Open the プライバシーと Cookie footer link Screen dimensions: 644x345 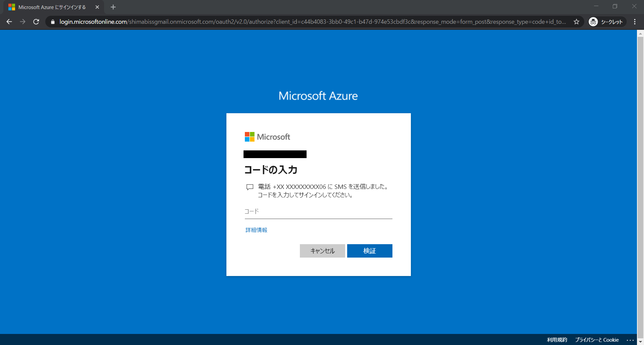pyautogui.click(x=597, y=340)
